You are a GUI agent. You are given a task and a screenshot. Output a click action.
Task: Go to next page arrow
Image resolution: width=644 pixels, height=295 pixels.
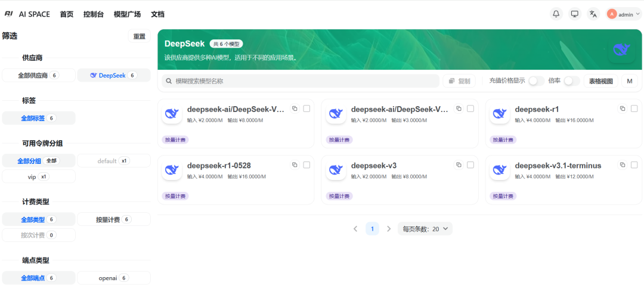389,228
